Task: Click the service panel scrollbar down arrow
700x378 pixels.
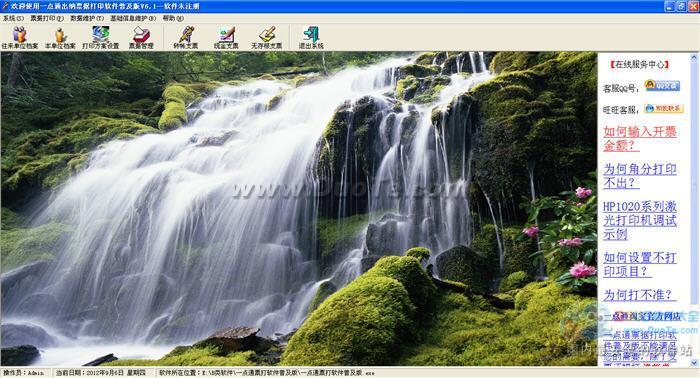Action: click(x=694, y=363)
